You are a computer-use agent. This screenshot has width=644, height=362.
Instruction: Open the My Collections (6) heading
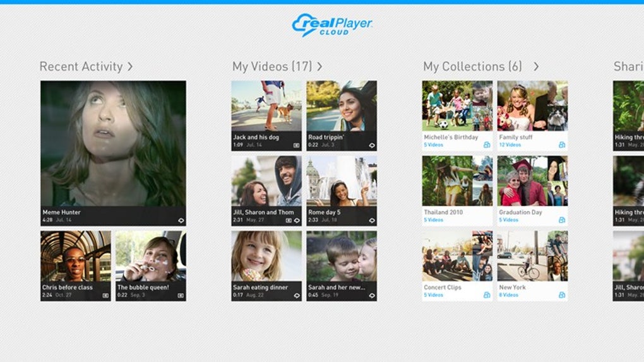(x=472, y=66)
